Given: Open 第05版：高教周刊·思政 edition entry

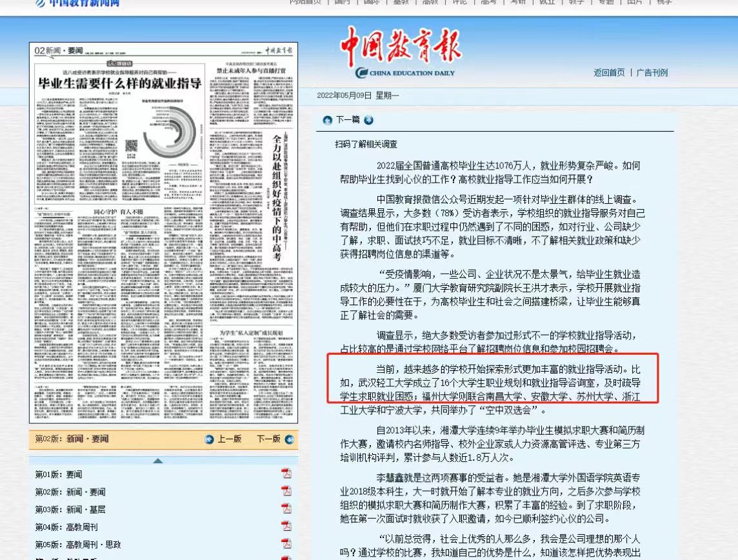Looking at the screenshot, I should 77,544.
